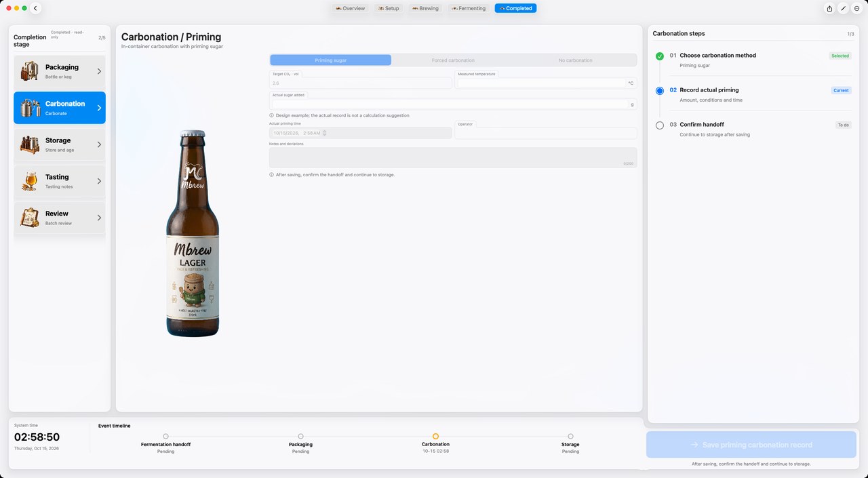Screen dimensions: 868x478
Task: Expand the Review stage chevron
Action: tap(99, 218)
